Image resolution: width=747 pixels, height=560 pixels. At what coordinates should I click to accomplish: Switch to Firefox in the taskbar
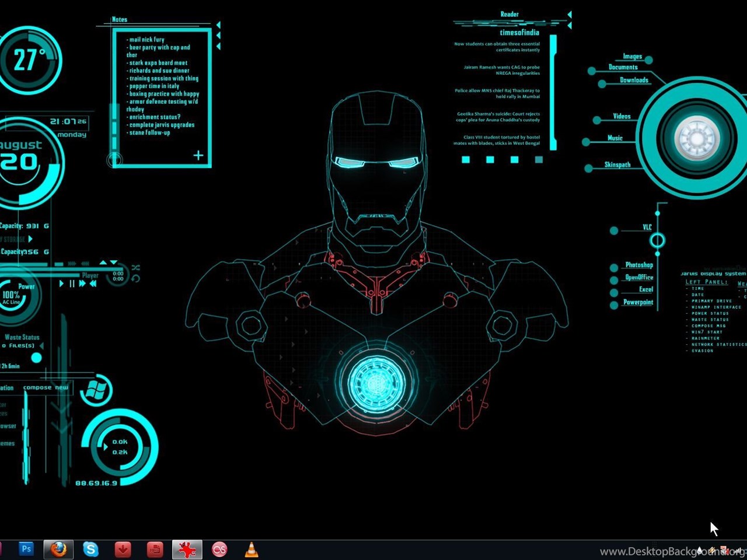pos(58,549)
